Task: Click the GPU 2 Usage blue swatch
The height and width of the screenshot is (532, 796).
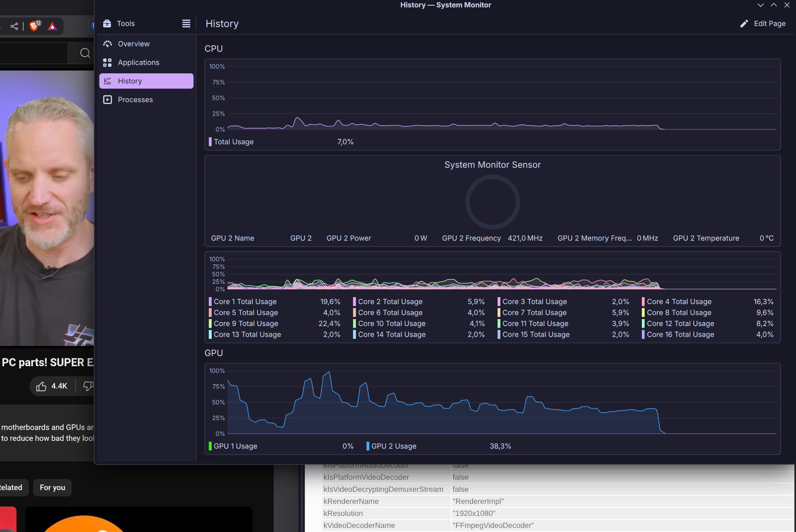Action: (368, 446)
